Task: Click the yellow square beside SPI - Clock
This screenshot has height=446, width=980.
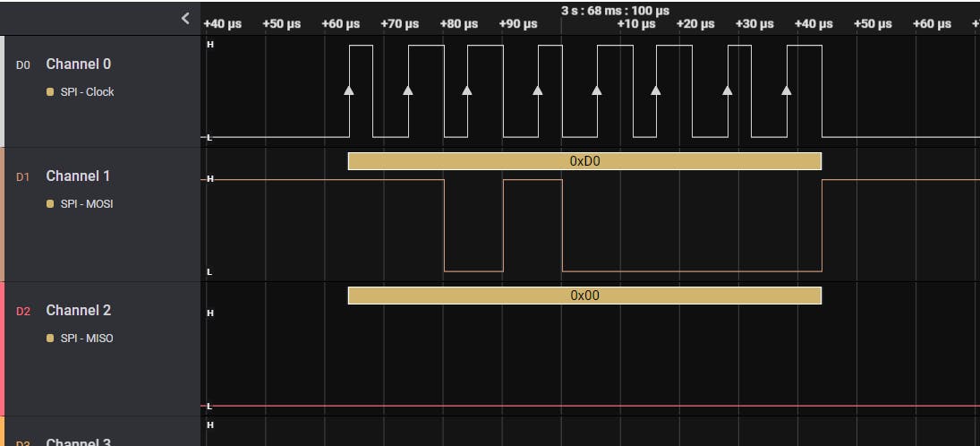Action: click(x=51, y=92)
